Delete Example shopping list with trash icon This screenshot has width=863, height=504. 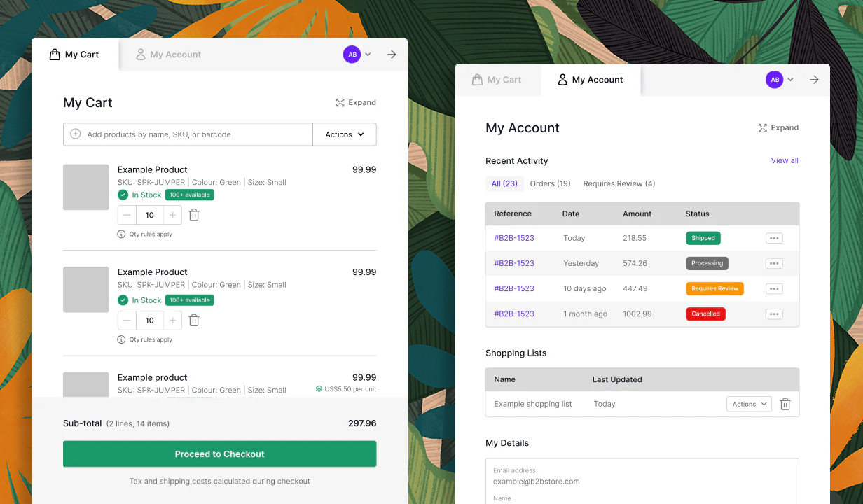pyautogui.click(x=785, y=404)
